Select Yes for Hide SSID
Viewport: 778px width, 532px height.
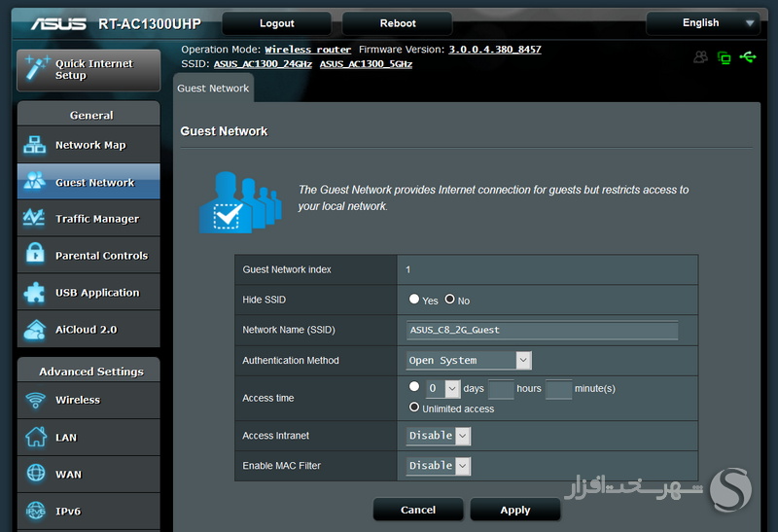(x=414, y=299)
